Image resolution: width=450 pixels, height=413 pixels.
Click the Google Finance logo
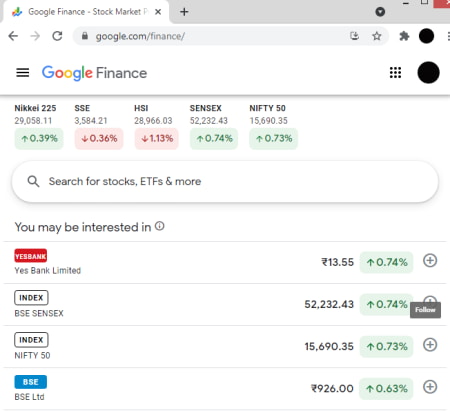94,73
